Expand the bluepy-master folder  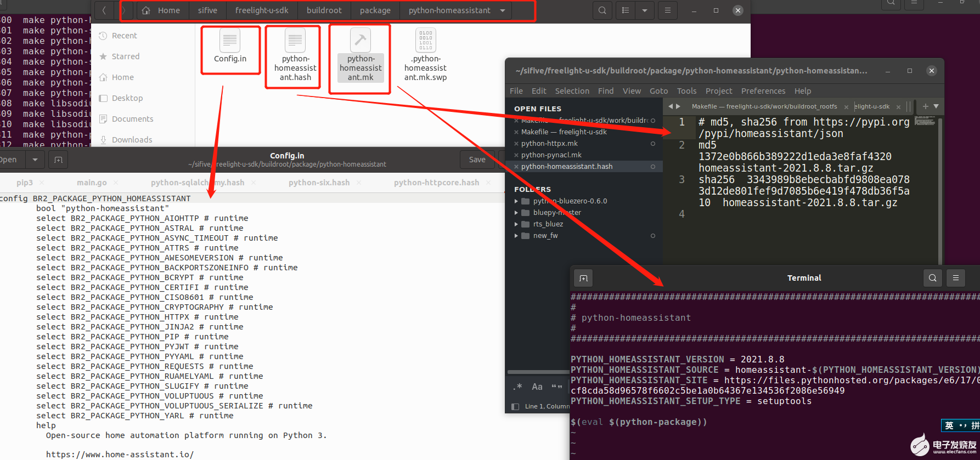tap(516, 213)
